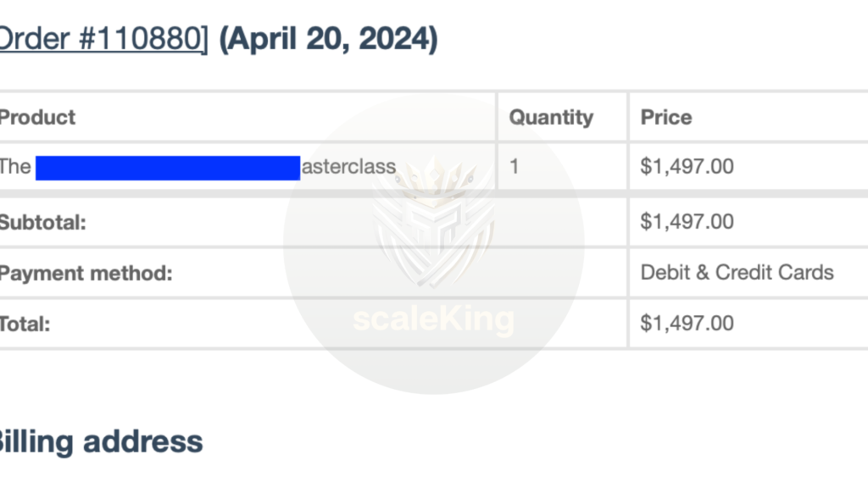This screenshot has height=488, width=868.
Task: Click the Debit & Credit Cards value
Action: (x=737, y=272)
